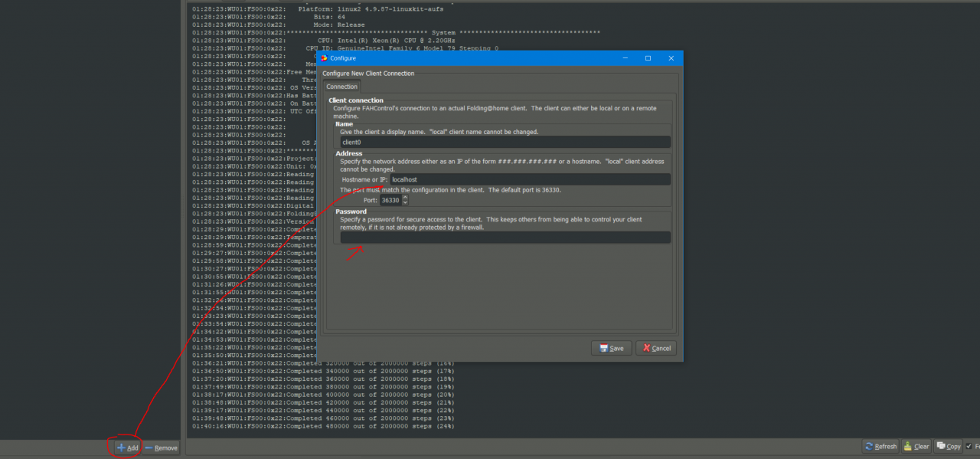Select log line 'Completed 420000 out of 2000000 steps (21%)'
980x459 pixels.
pos(323,402)
